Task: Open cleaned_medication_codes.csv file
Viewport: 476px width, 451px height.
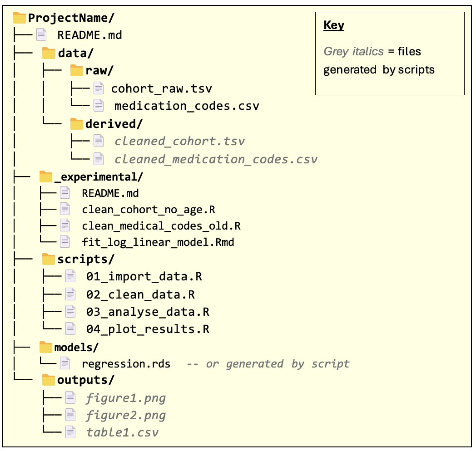Action: [216, 159]
